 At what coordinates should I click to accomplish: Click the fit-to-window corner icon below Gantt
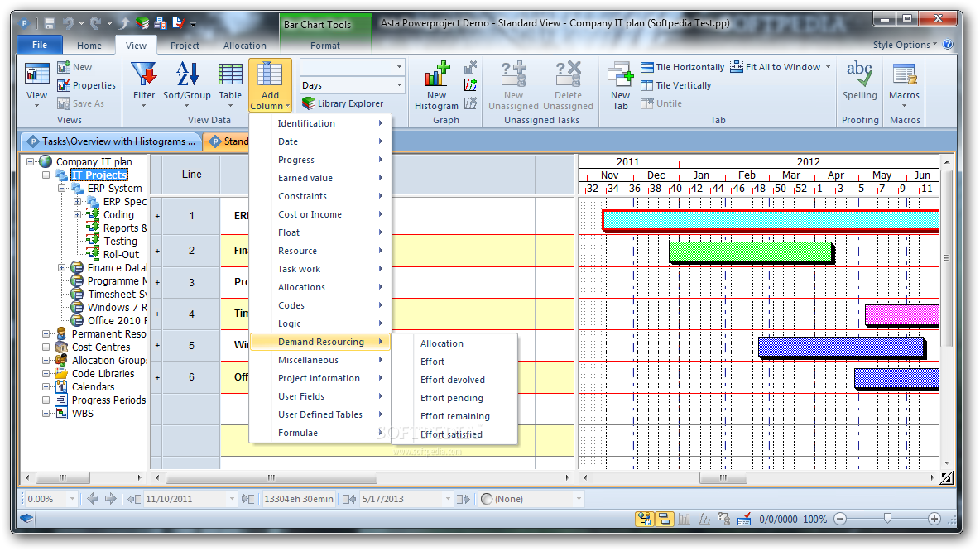[x=947, y=478]
